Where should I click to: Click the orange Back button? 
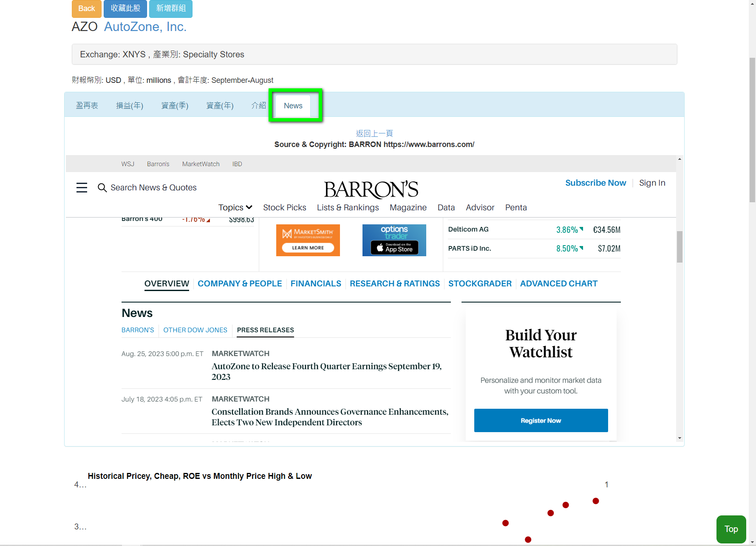(x=87, y=8)
